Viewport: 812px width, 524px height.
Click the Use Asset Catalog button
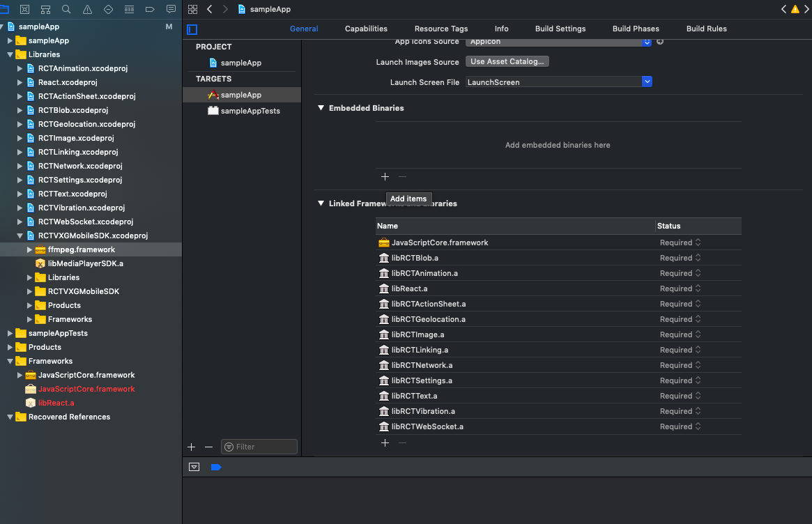click(507, 61)
